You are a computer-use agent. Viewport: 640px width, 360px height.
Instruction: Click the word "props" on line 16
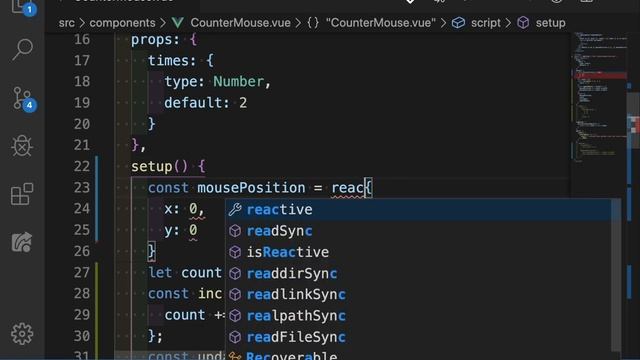(x=151, y=40)
